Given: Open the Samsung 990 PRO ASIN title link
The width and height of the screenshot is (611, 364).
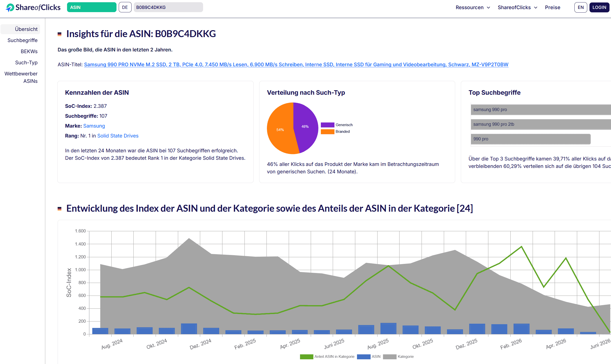Looking at the screenshot, I should (x=296, y=65).
